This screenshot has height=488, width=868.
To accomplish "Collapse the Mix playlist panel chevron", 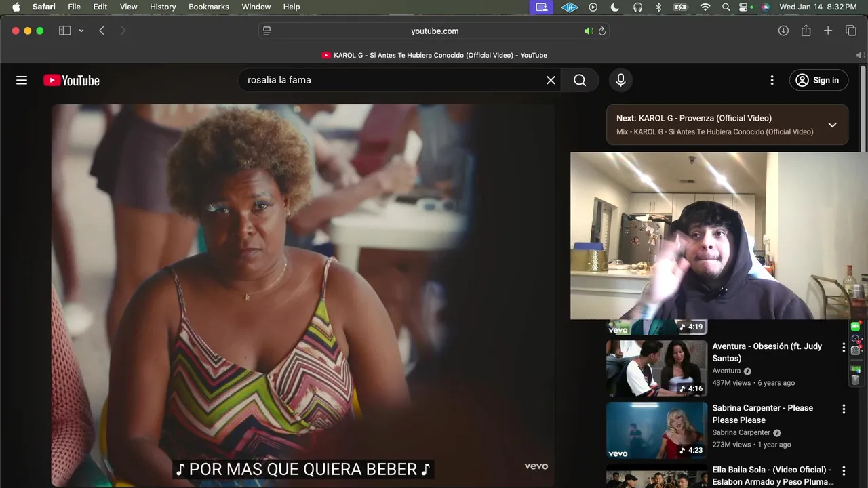I will click(832, 125).
